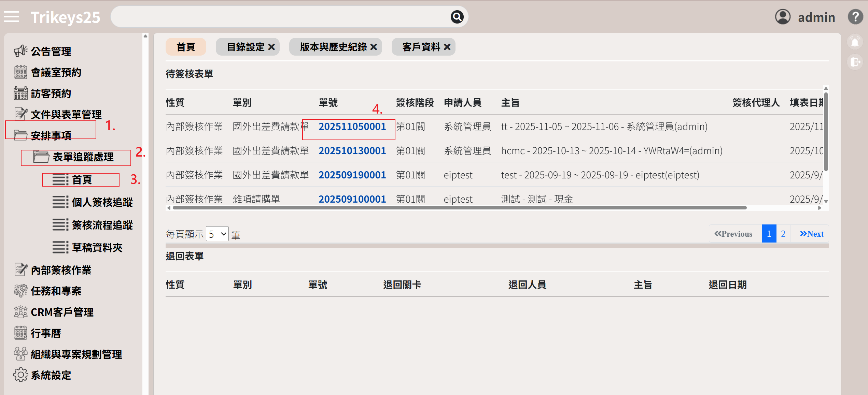The width and height of the screenshot is (868, 395).
Task: Close the 目錄設定 tab
Action: pyautogui.click(x=272, y=47)
